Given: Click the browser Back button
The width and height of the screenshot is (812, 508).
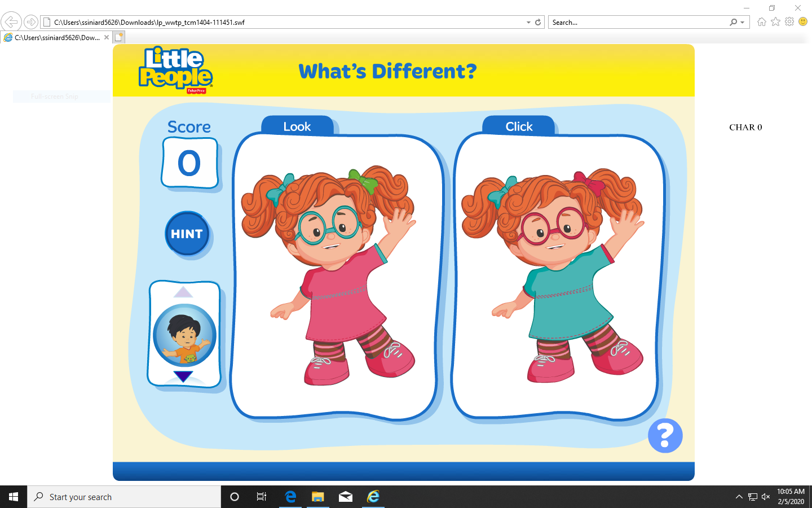Looking at the screenshot, I should click(x=11, y=22).
